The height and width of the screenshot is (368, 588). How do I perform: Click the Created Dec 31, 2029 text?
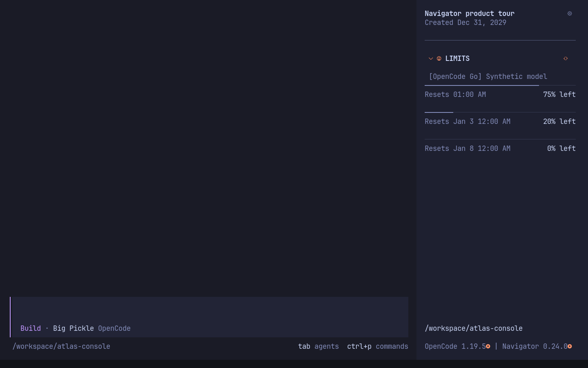coord(465,22)
